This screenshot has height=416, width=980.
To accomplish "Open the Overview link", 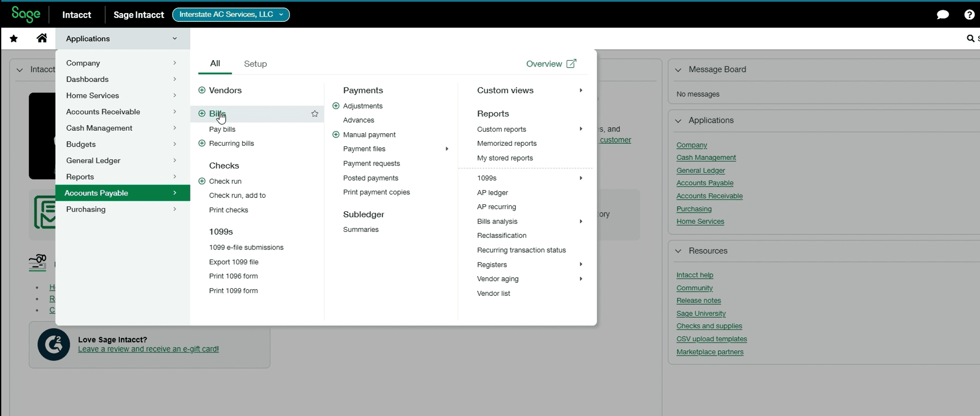I will [x=544, y=64].
